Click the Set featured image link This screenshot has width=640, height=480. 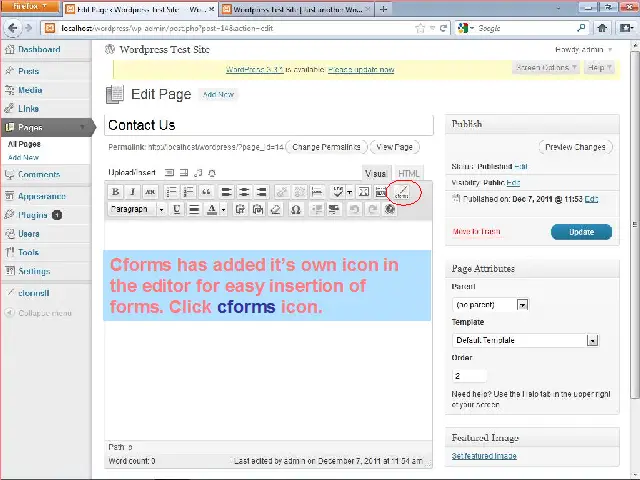tap(484, 456)
